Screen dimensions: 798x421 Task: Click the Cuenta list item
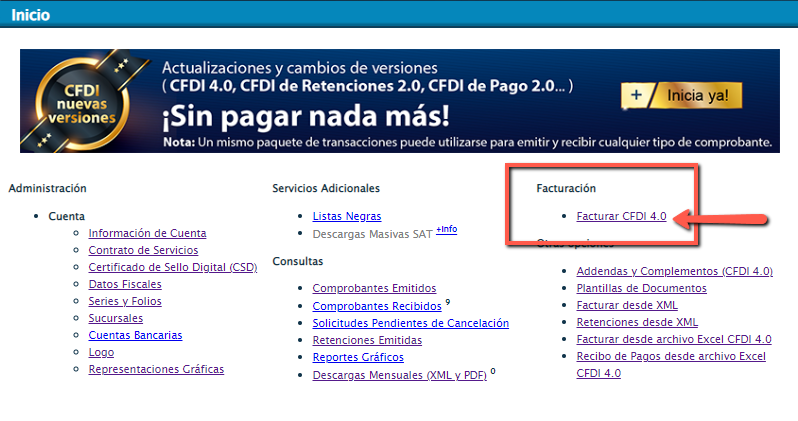pyautogui.click(x=66, y=216)
